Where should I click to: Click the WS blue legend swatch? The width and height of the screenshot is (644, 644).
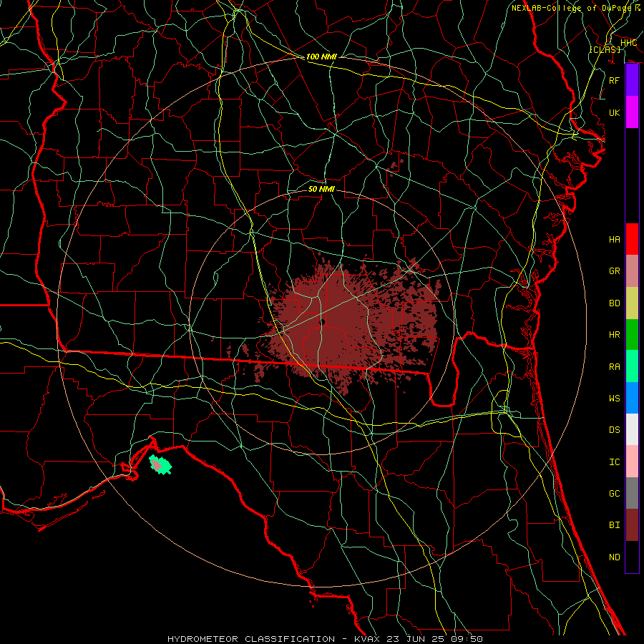[632, 398]
